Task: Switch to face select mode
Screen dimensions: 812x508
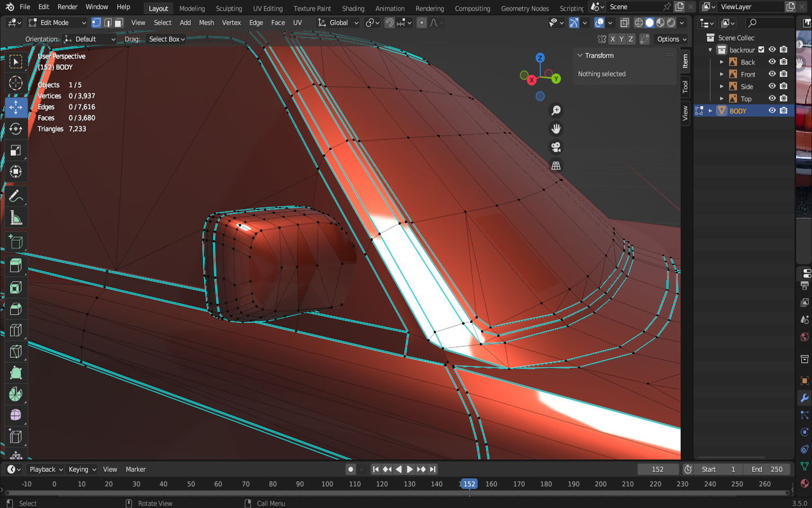Action: click(118, 23)
